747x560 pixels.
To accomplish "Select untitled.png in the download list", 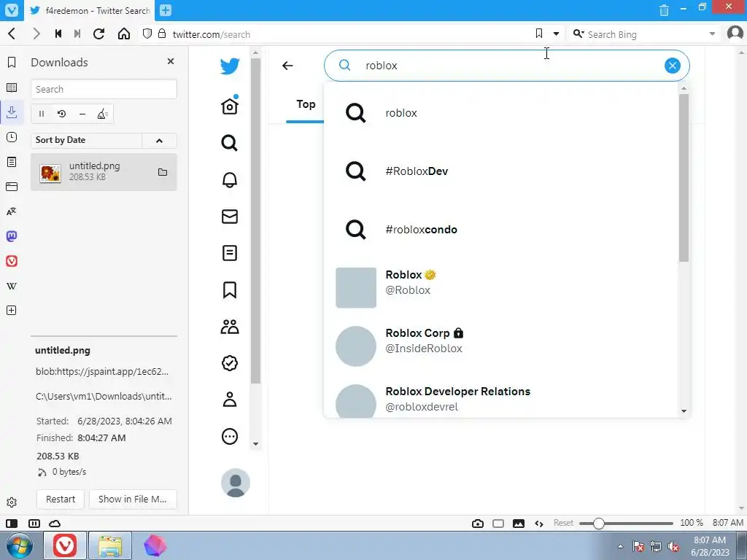I will pyautogui.click(x=104, y=172).
